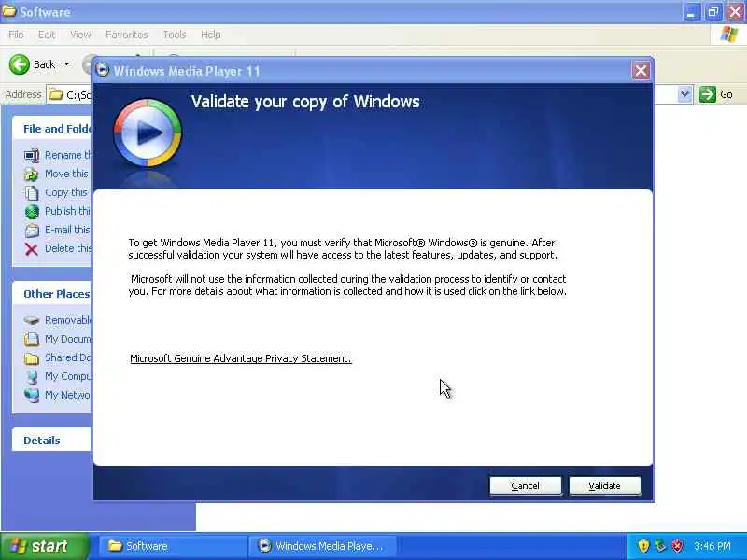
Task: Select the Rename task link
Action: [x=67, y=155]
